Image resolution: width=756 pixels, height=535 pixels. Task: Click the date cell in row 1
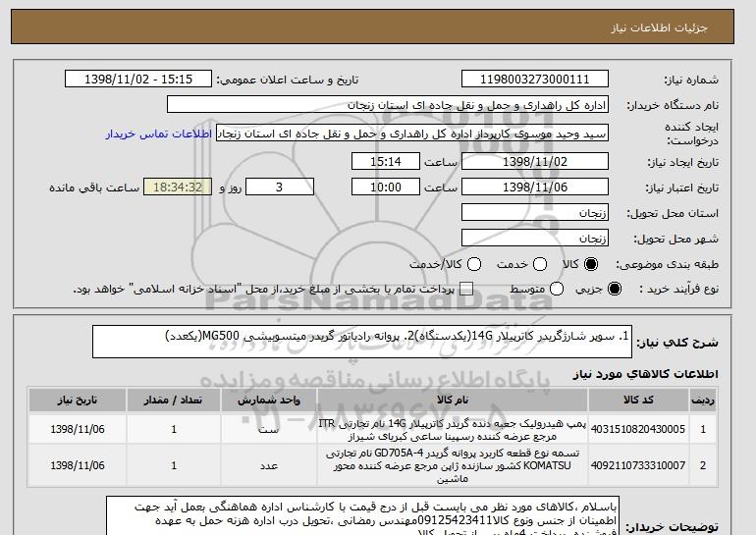(x=78, y=429)
